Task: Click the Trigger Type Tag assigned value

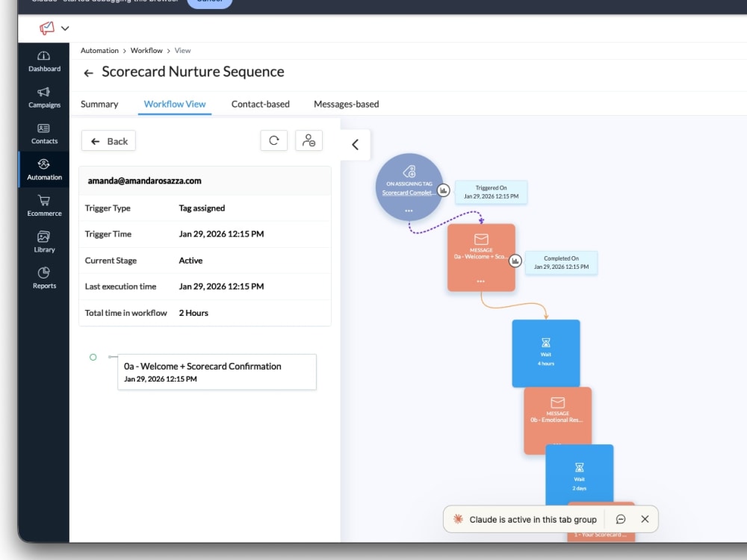Action: (x=202, y=208)
